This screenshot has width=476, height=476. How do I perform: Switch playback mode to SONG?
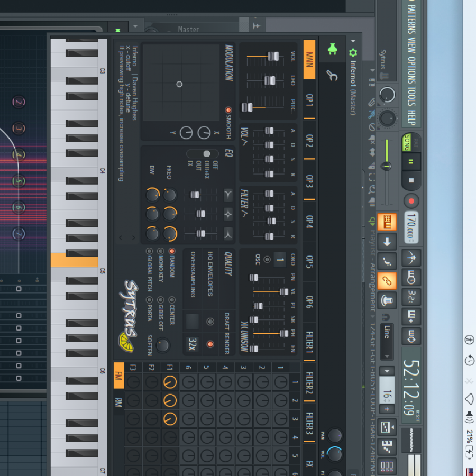407,142
